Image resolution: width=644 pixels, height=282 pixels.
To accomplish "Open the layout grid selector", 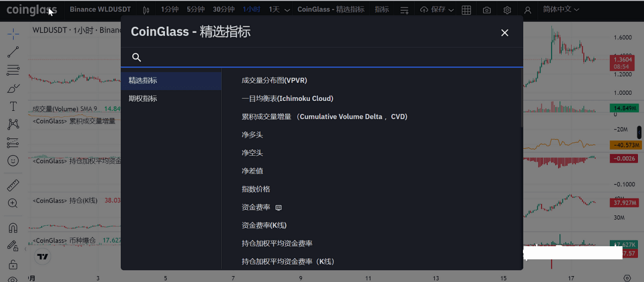I will pyautogui.click(x=466, y=10).
